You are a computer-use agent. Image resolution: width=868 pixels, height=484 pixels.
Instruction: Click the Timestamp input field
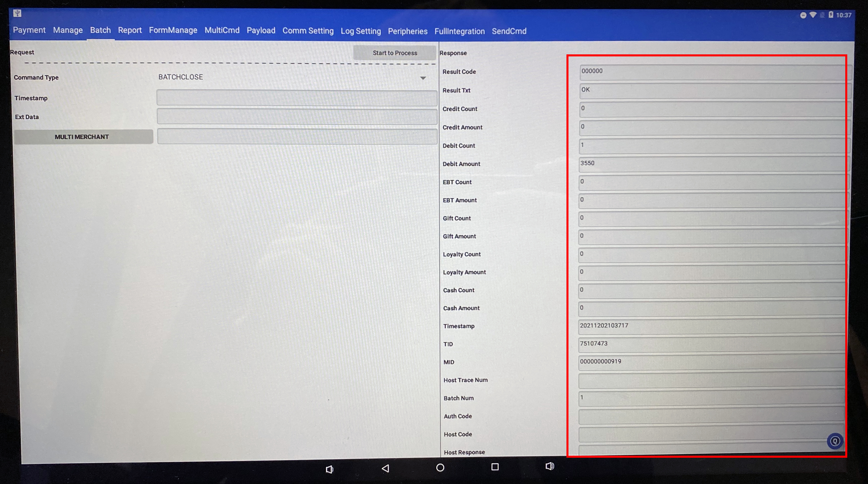(x=297, y=97)
